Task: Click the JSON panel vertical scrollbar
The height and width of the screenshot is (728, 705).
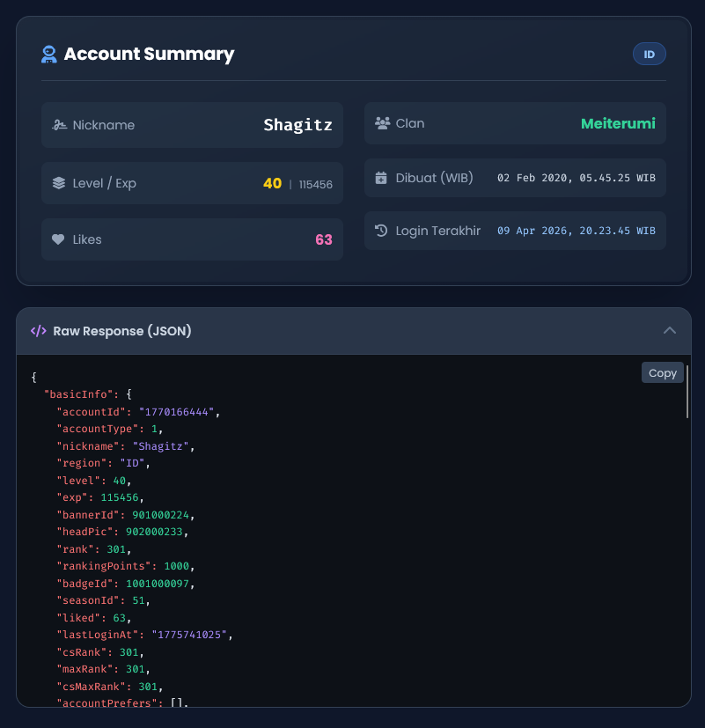Action: point(687,392)
